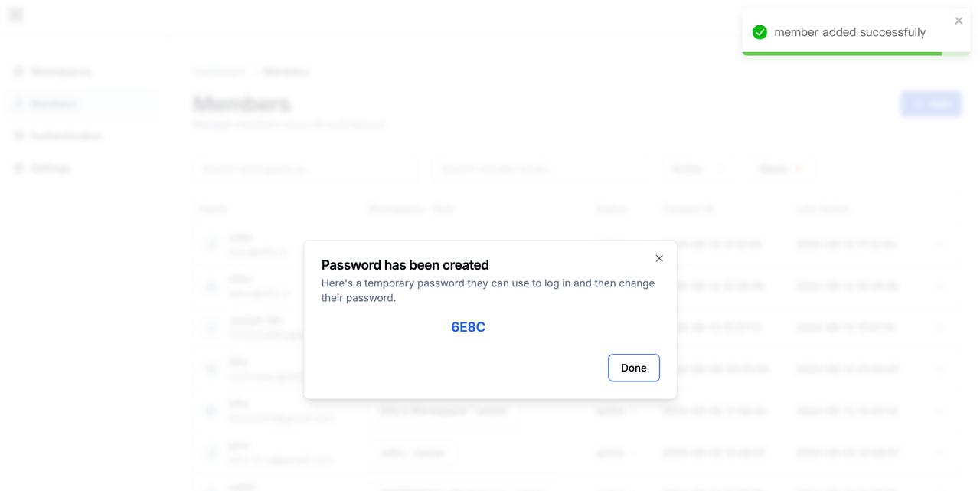Open the first member row actions menu
This screenshot has width=980, height=491.
tap(939, 244)
